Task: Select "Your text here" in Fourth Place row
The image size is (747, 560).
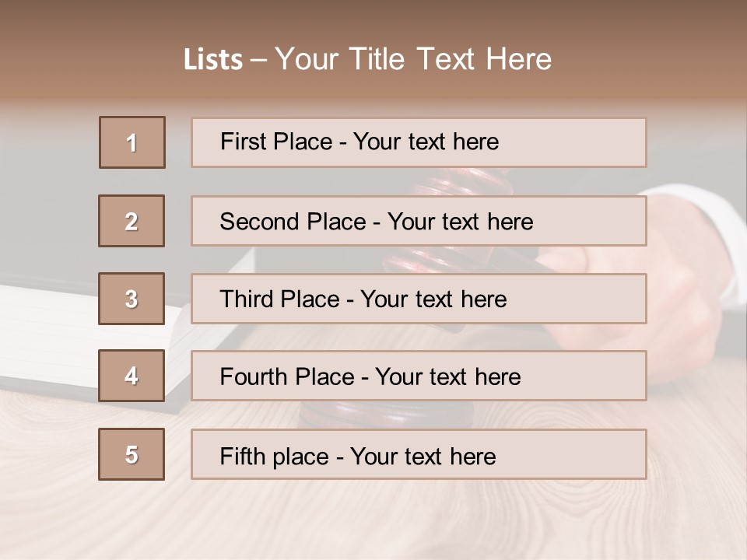Action: [x=447, y=377]
